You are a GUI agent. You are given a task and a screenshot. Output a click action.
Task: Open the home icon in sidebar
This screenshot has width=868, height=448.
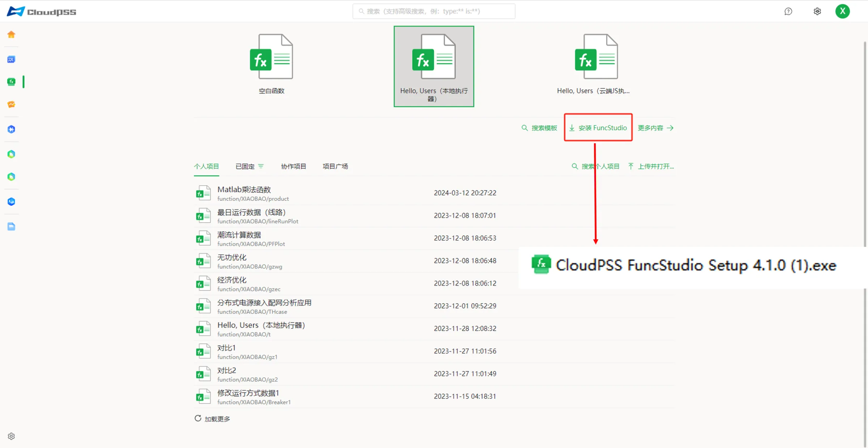(x=11, y=34)
